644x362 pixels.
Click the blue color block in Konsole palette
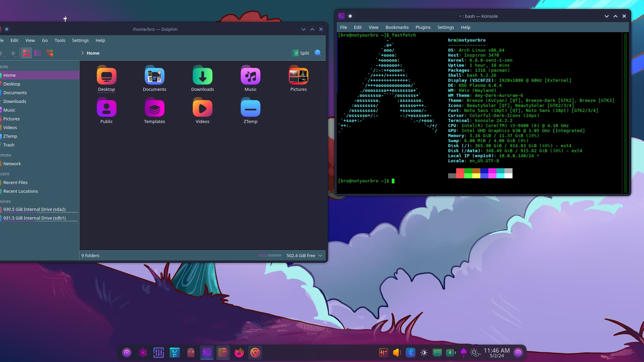[484, 171]
